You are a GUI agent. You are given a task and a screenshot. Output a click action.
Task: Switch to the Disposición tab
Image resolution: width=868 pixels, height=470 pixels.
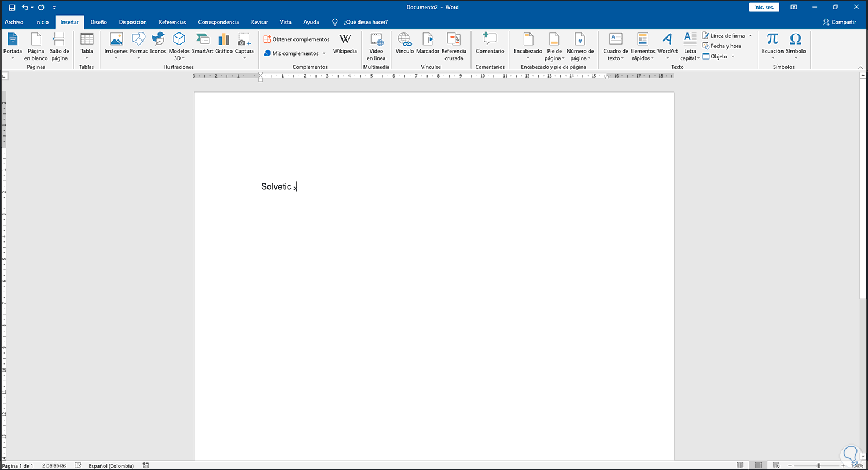coord(133,22)
